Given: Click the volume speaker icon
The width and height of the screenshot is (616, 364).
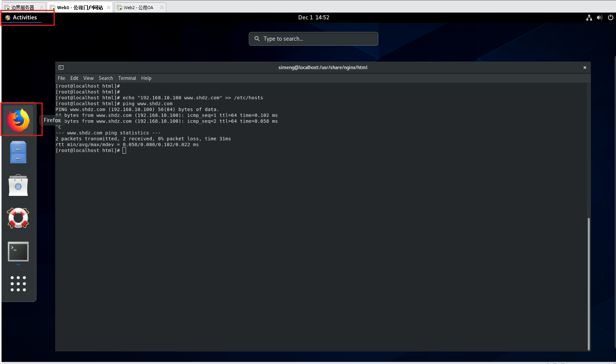Looking at the screenshot, I should pyautogui.click(x=600, y=17).
